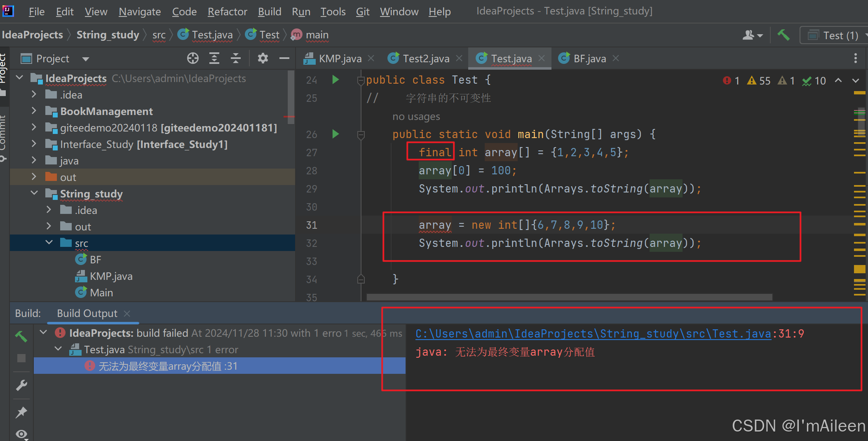Click the green Build hammer in toolbar
Screen dimensions: 868x441
click(x=784, y=35)
